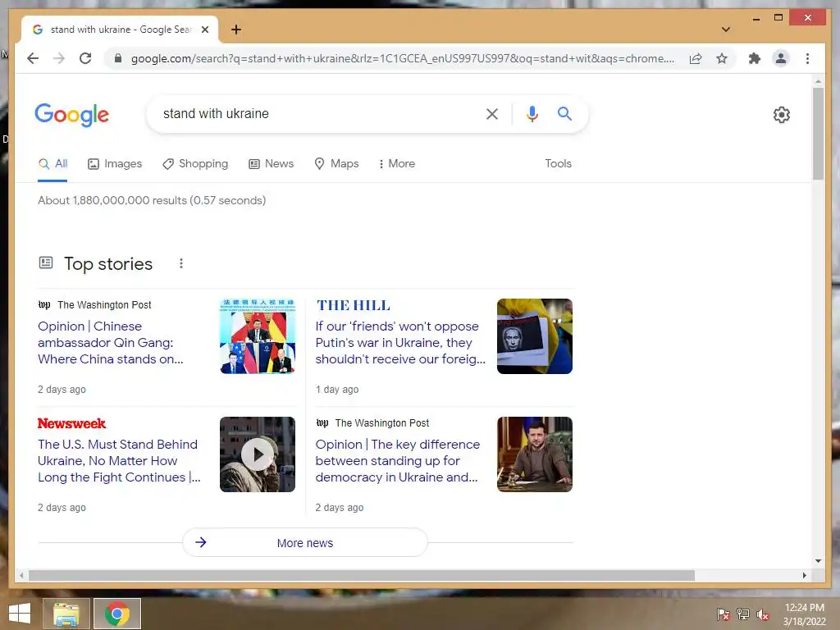Open the search Tools options
Image resolution: width=840 pixels, height=630 pixels.
click(x=558, y=164)
